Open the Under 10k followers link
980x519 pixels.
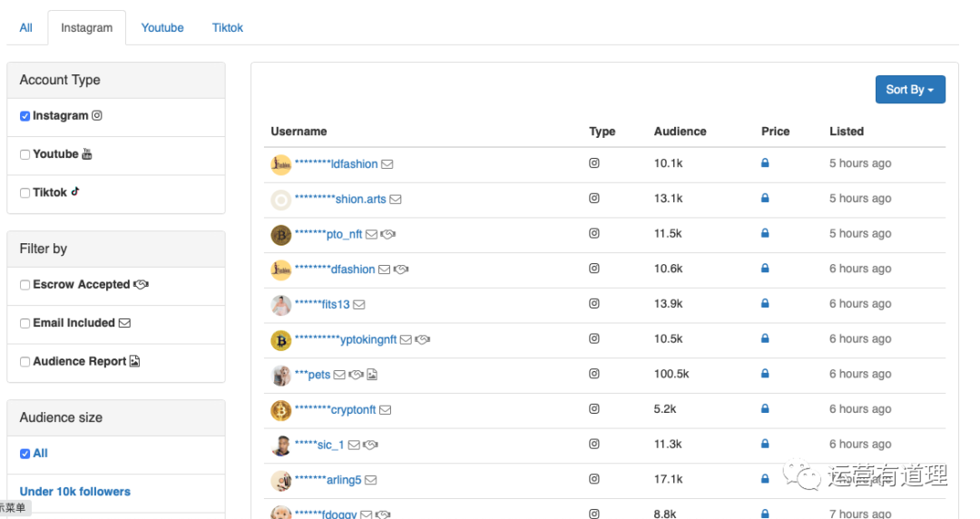(74, 492)
